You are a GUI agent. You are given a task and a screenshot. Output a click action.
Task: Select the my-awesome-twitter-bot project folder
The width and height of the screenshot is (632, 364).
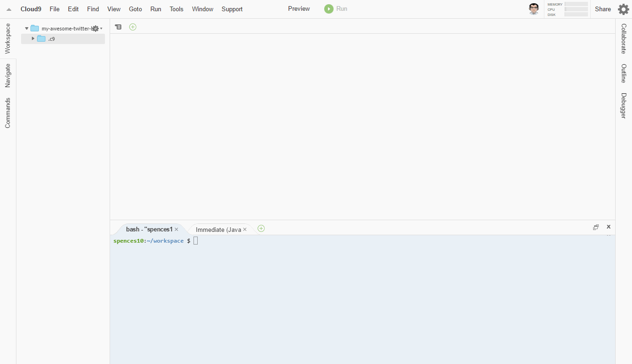click(63, 29)
